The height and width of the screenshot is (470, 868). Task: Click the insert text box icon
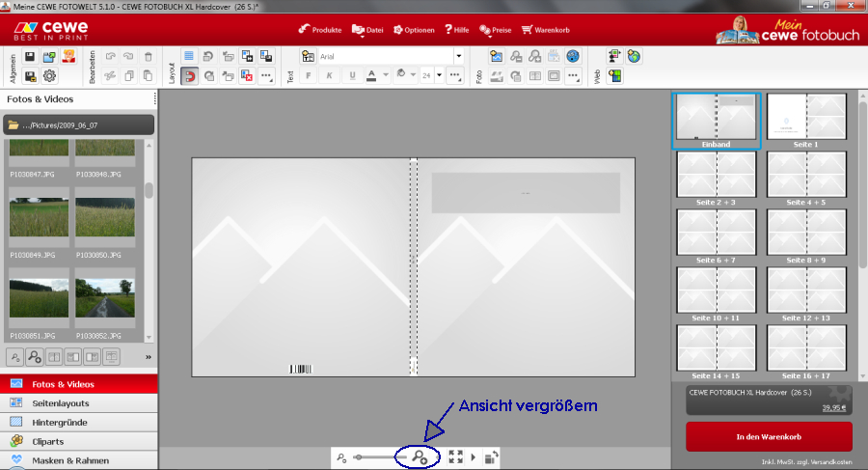308,57
